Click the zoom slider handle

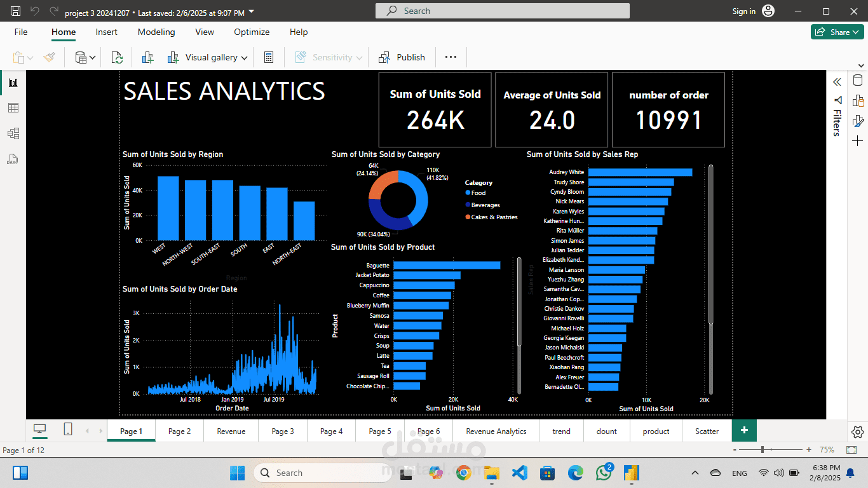[x=763, y=449]
